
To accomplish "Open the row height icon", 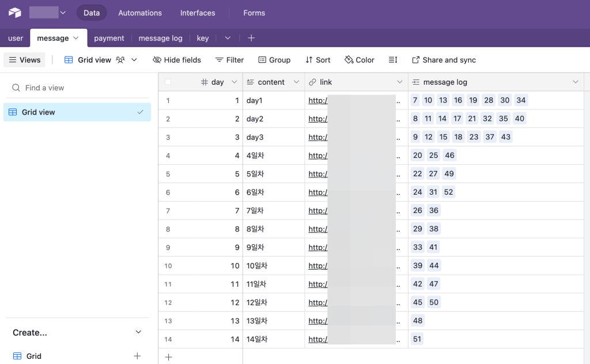I will [393, 60].
